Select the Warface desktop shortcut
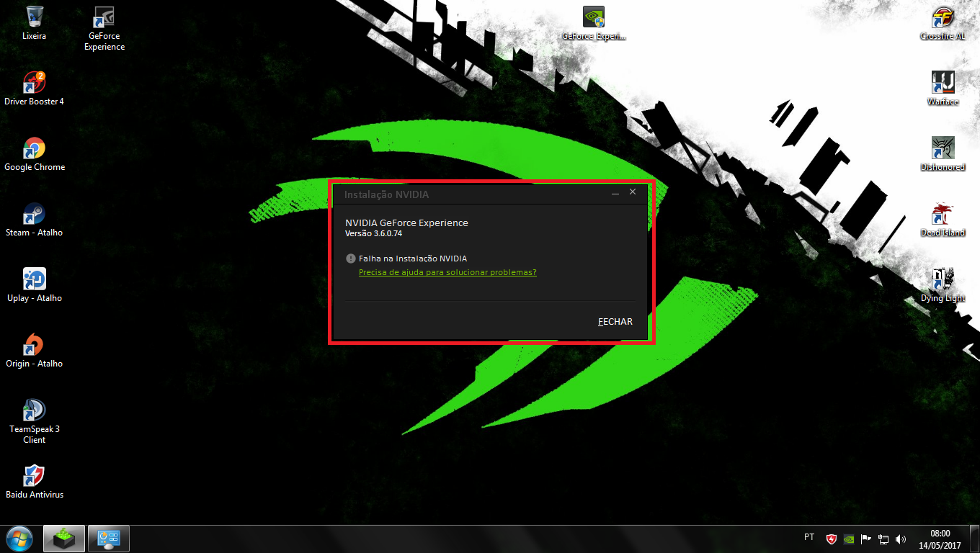 point(943,89)
